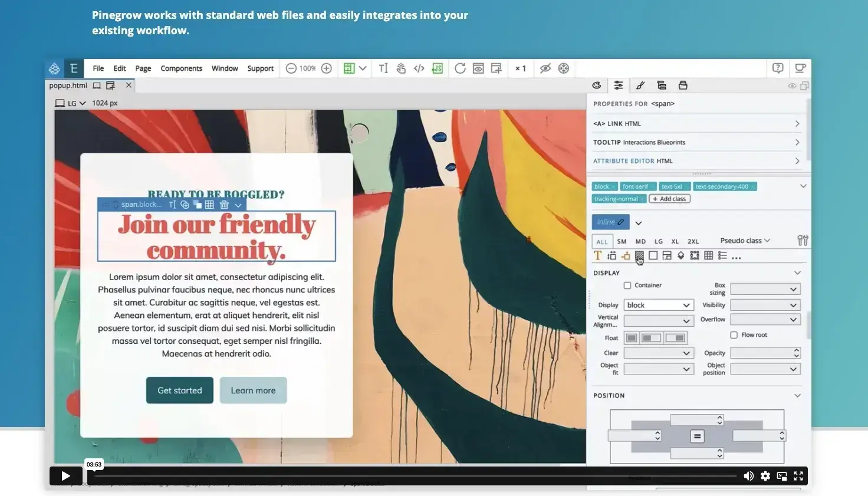The image size is (868, 496).
Task: Click the border square style icon
Action: pos(653,255)
